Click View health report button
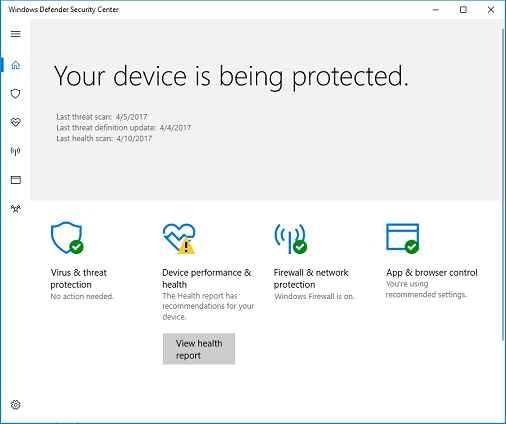This screenshot has width=506, height=424. point(199,349)
